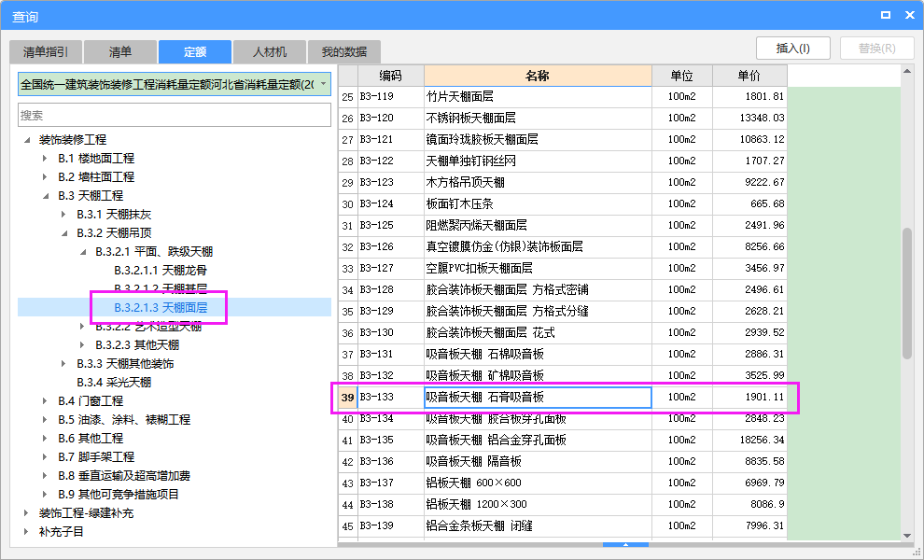Screen dimensions: 924x560
Task: Collapse B.3 天棚工程 node
Action: point(46,196)
